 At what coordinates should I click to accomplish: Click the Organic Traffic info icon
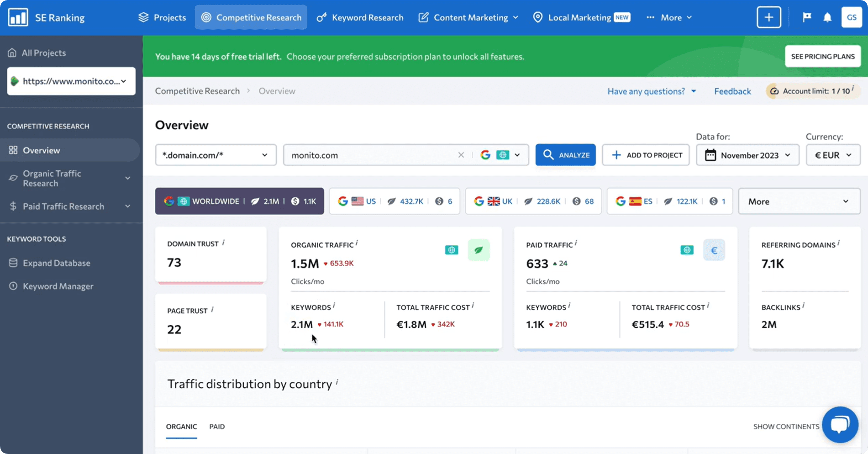click(357, 243)
